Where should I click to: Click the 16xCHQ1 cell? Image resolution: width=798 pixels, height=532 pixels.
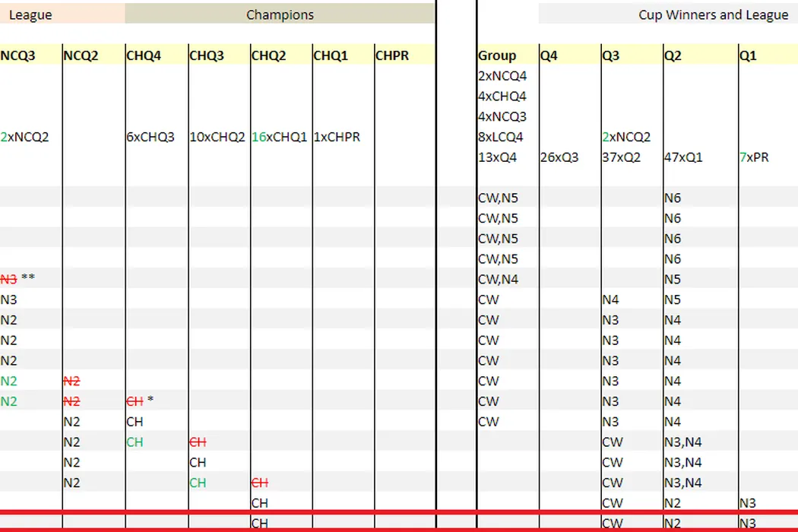click(280, 138)
